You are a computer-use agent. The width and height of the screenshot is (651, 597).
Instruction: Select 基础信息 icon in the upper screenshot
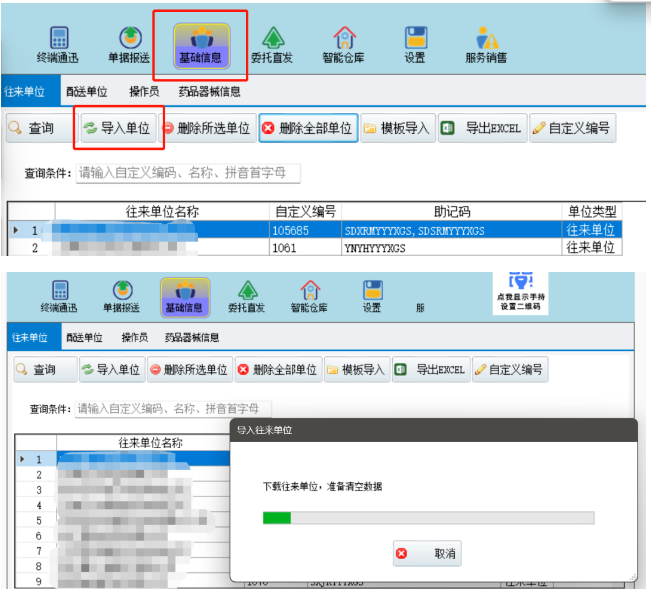[x=201, y=46]
